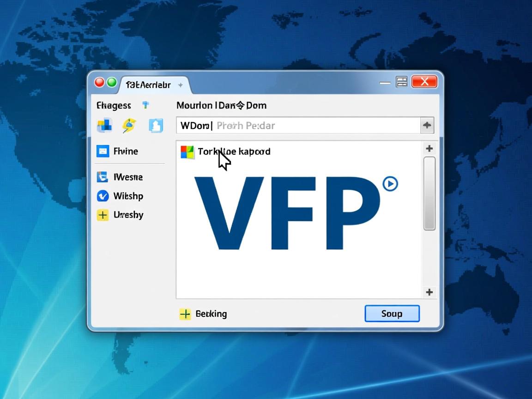Viewport: 532px width, 399px height.
Task: Click the yellow plus Uneshy icon
Action: [103, 215]
